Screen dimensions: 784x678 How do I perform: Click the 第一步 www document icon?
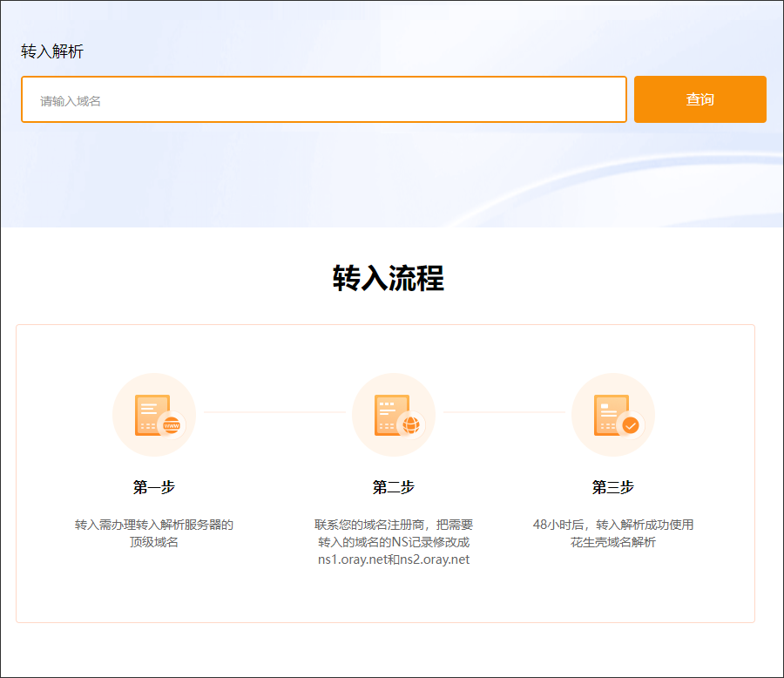[x=154, y=415]
